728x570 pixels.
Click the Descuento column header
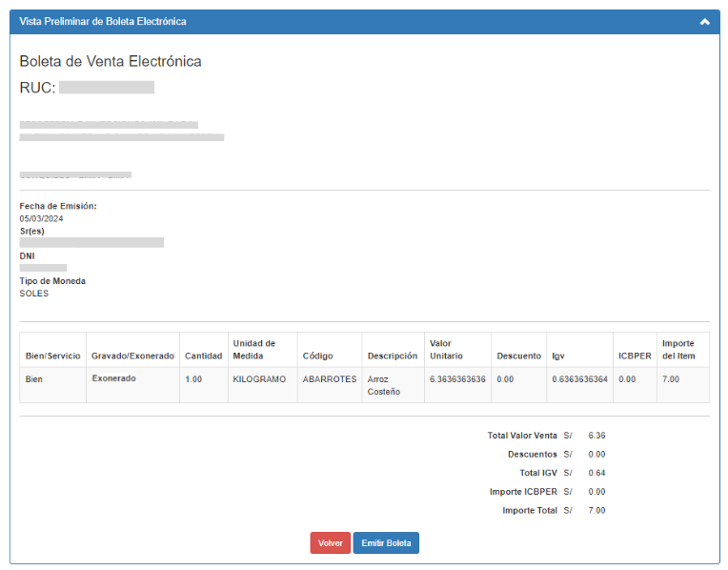(x=518, y=356)
